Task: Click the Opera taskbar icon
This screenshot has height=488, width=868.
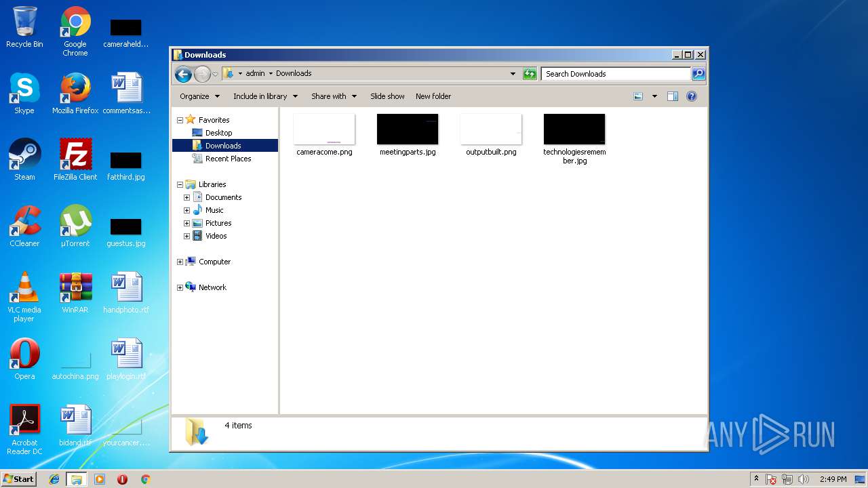Action: [122, 479]
